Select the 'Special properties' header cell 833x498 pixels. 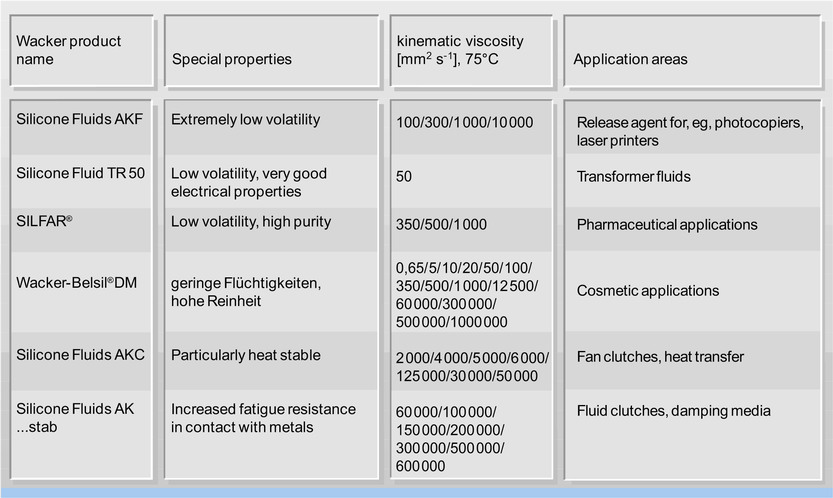[x=271, y=50]
